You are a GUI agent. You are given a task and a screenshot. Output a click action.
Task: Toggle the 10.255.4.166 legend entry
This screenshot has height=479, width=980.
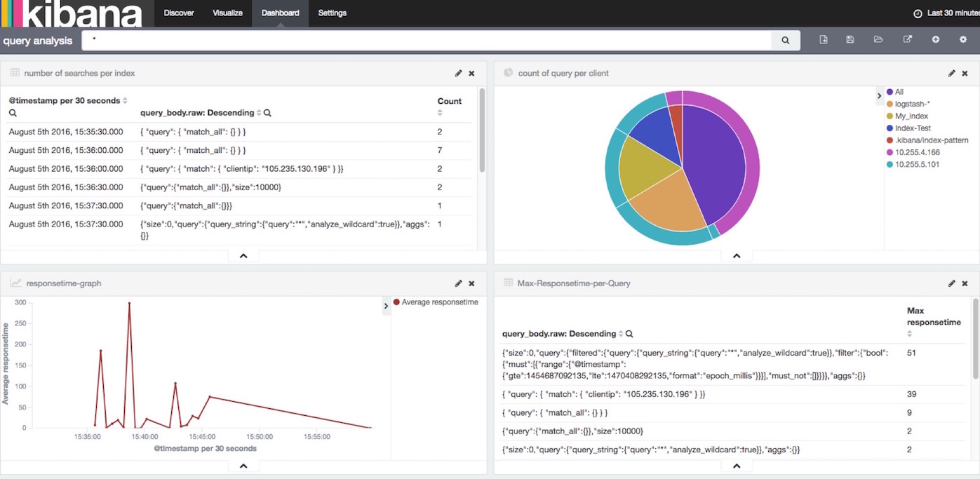point(917,152)
